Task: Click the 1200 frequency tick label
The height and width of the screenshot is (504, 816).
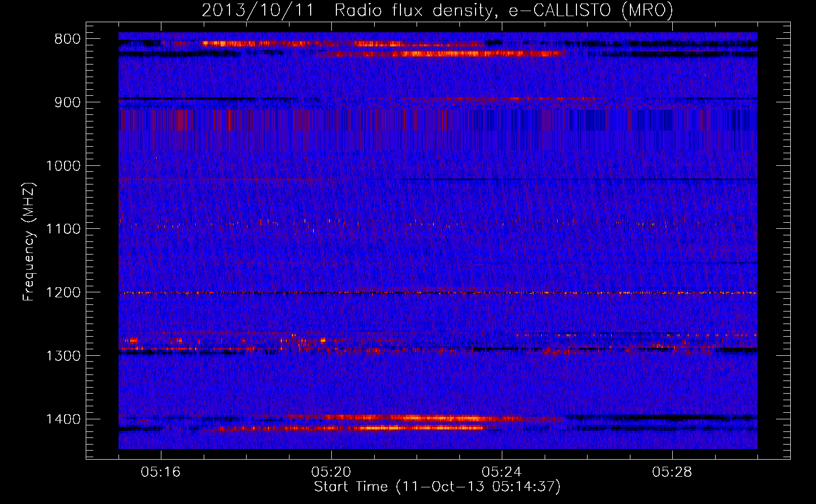Action: 63,293
